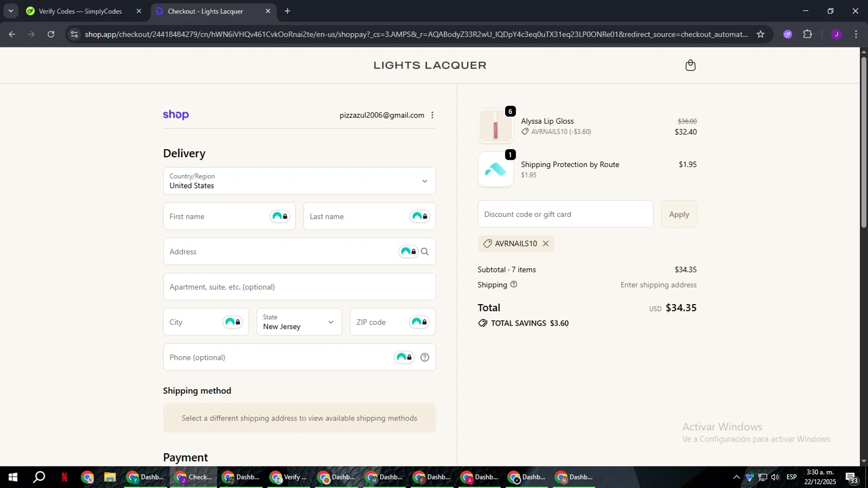Open the Verify ... Chrome window in taskbar

[x=289, y=477]
